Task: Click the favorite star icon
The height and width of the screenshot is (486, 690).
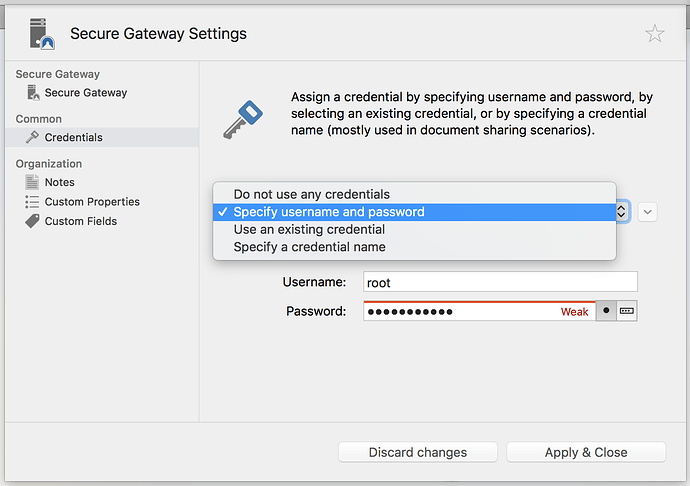Action: (654, 34)
